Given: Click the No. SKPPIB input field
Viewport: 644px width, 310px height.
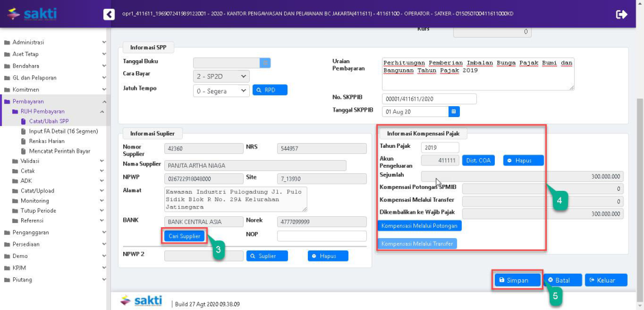Looking at the screenshot, I should pos(428,99).
